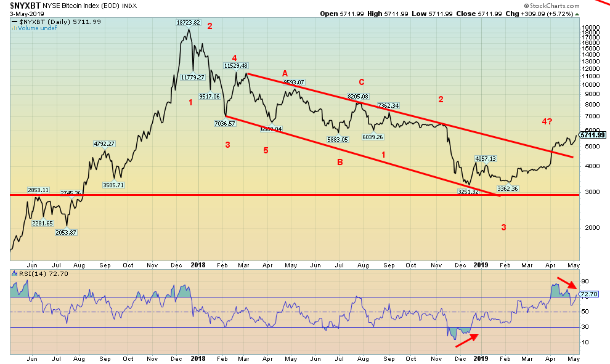Click the 5711.99 current price tag on right axis
The image size is (610, 364).
pyautogui.click(x=593, y=135)
